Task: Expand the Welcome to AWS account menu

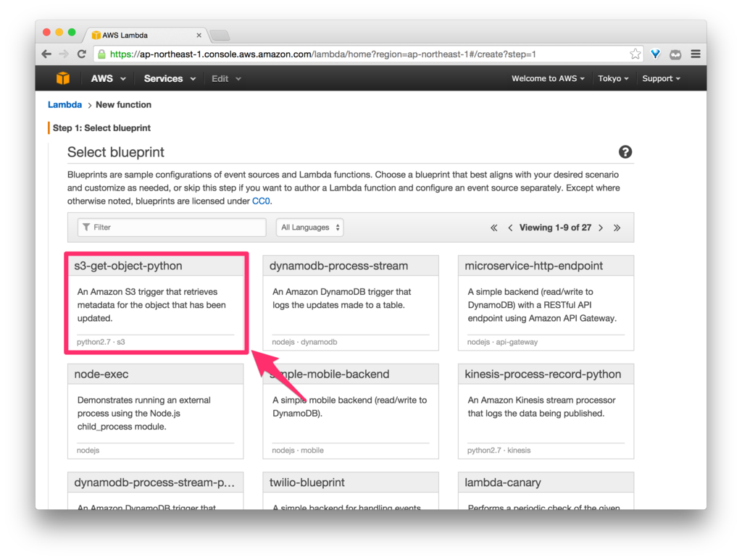Action: point(548,78)
